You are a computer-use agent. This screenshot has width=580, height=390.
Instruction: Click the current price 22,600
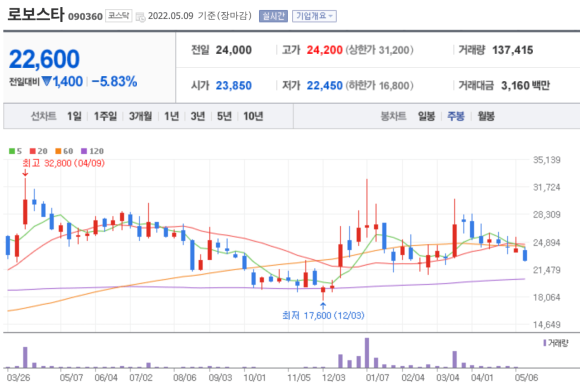[44, 59]
